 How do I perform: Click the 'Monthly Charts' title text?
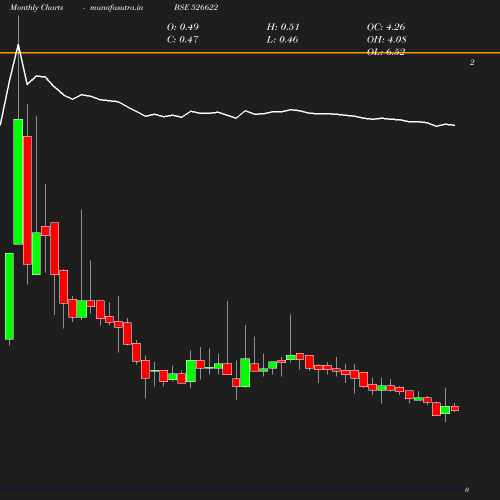pos(36,8)
